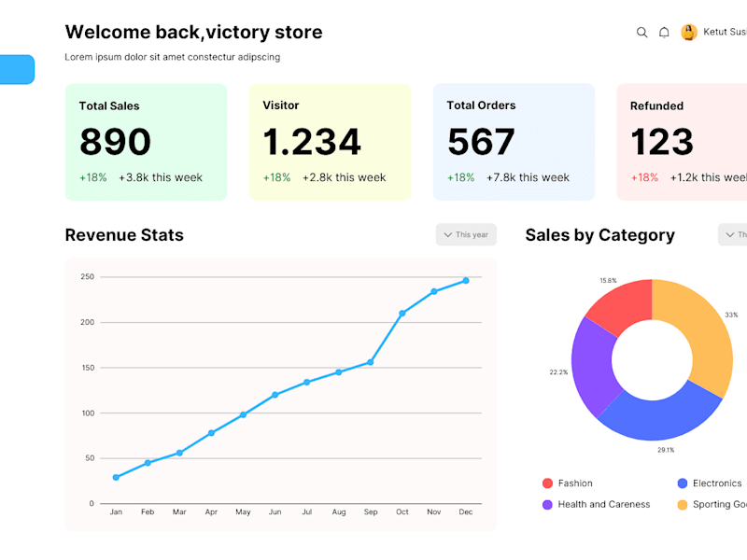Screen dimensions: 747x560
Task: Open the Visitor stats card
Action: [x=330, y=142]
